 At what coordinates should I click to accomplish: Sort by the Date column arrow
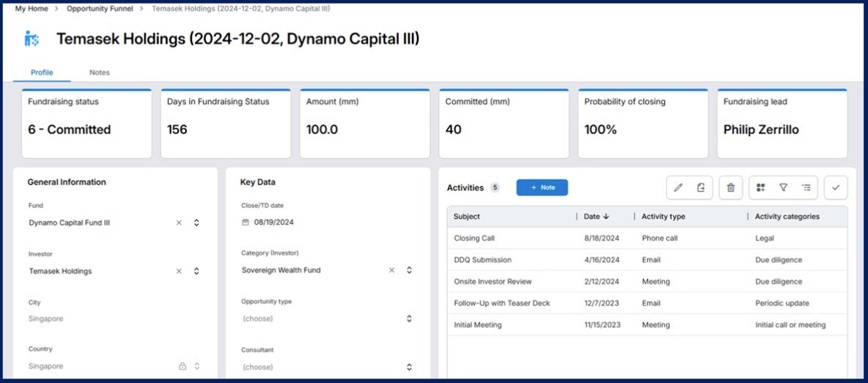pyautogui.click(x=606, y=217)
